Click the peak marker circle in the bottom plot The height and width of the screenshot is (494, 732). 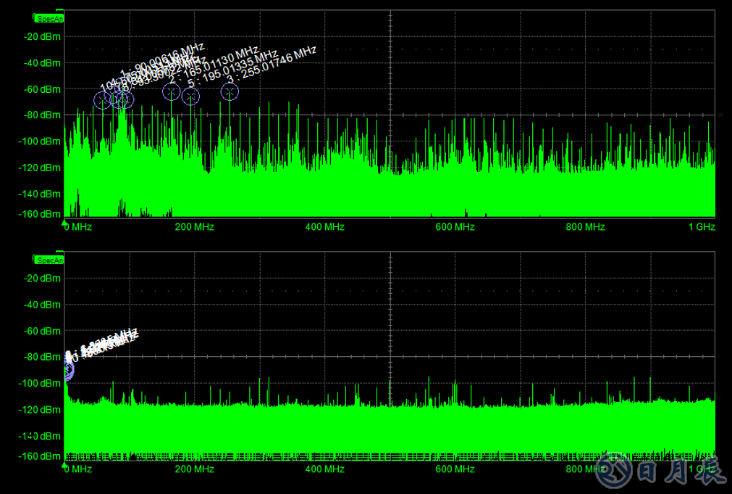(67, 370)
